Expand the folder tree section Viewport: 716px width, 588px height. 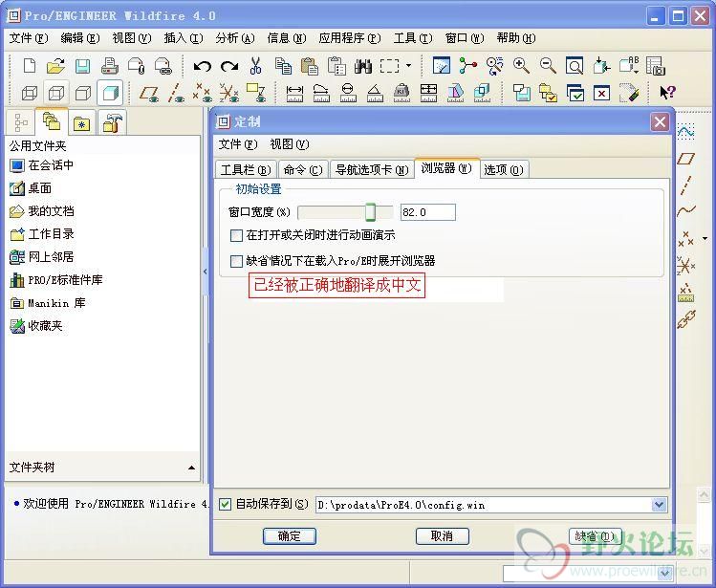click(x=192, y=468)
